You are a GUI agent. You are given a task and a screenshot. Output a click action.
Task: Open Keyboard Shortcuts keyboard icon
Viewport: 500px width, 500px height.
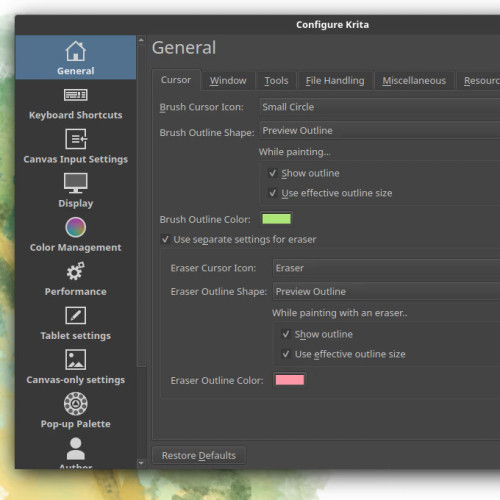point(76,95)
